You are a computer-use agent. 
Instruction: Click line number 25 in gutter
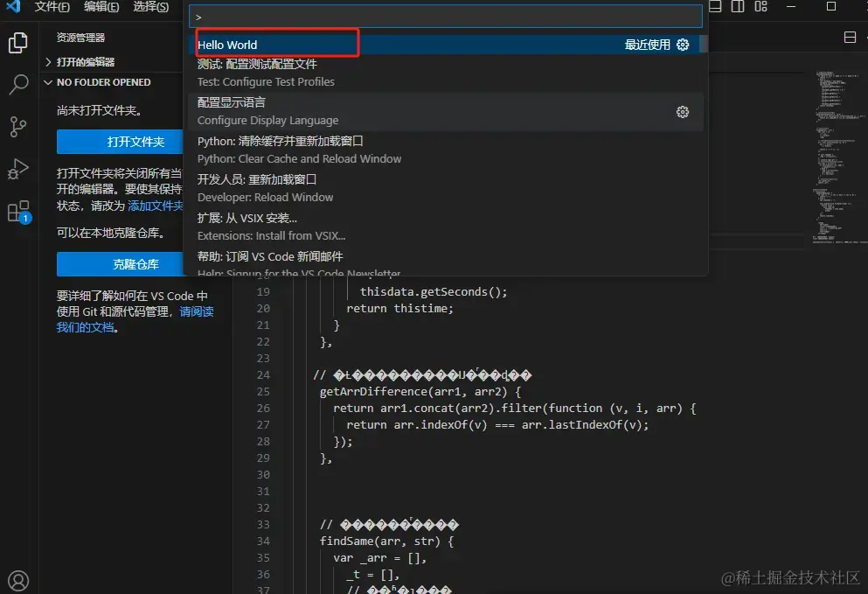click(263, 392)
